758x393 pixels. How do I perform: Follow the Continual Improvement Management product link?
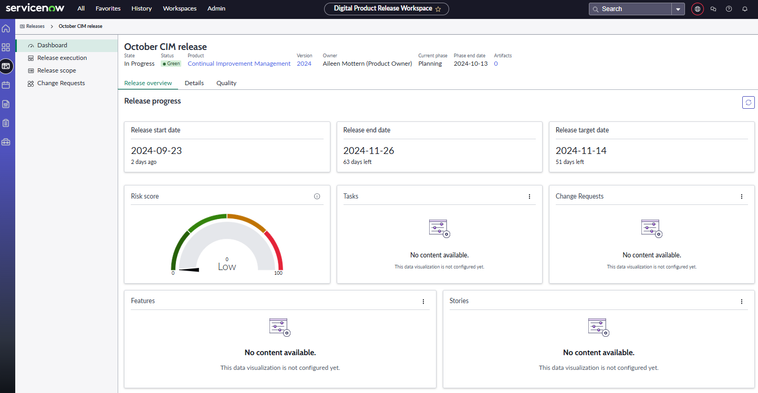[239, 64]
